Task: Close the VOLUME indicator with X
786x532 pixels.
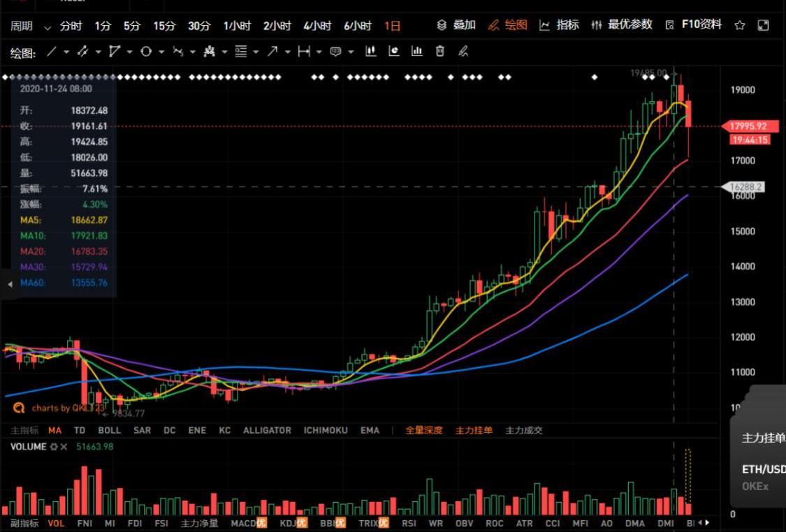Action: pos(64,447)
